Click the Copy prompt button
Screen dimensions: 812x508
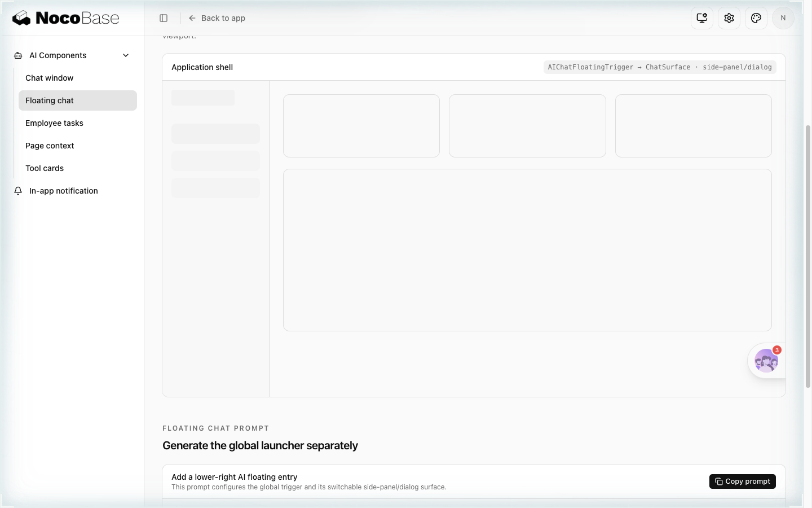(x=743, y=481)
